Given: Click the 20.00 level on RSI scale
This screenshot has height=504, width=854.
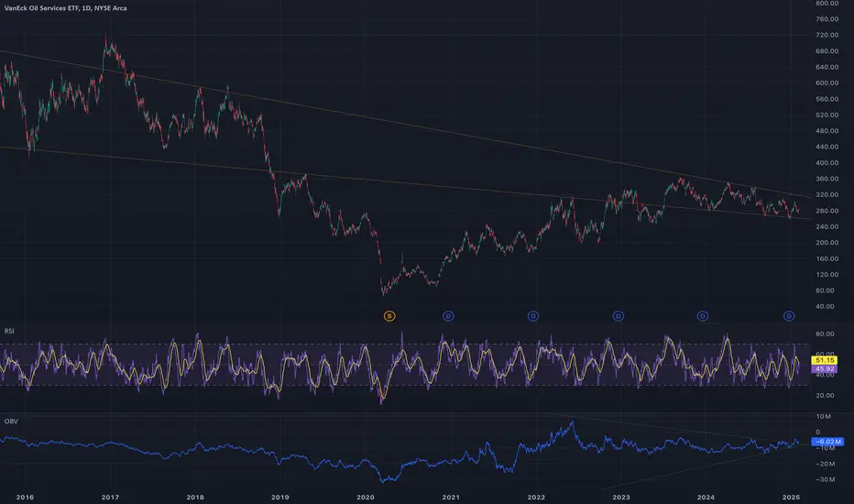Looking at the screenshot, I should point(825,396).
